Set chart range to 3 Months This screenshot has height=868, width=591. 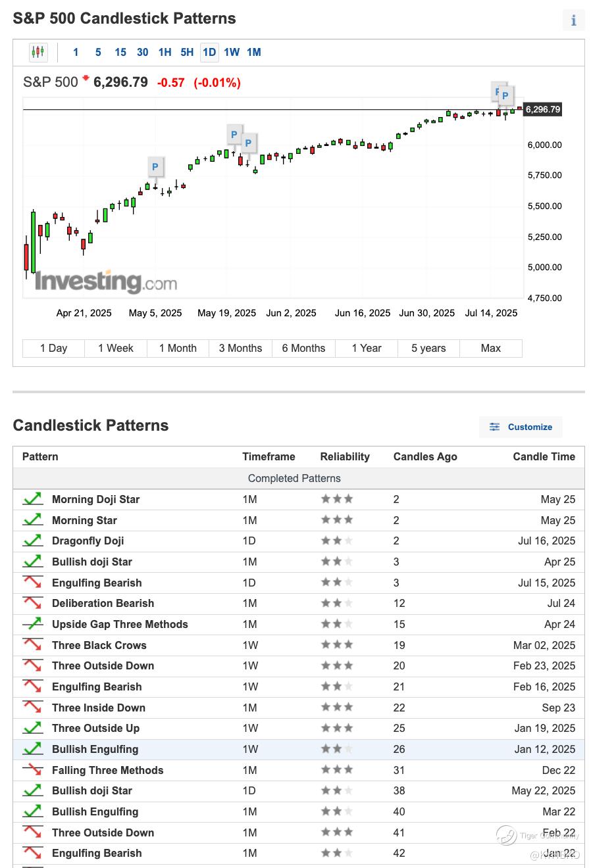pos(240,349)
